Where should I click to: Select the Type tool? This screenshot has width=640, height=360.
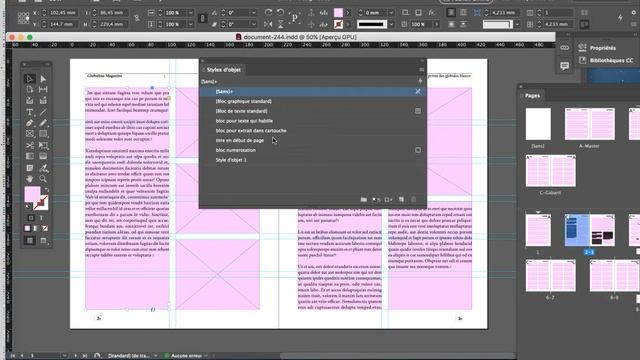30,112
